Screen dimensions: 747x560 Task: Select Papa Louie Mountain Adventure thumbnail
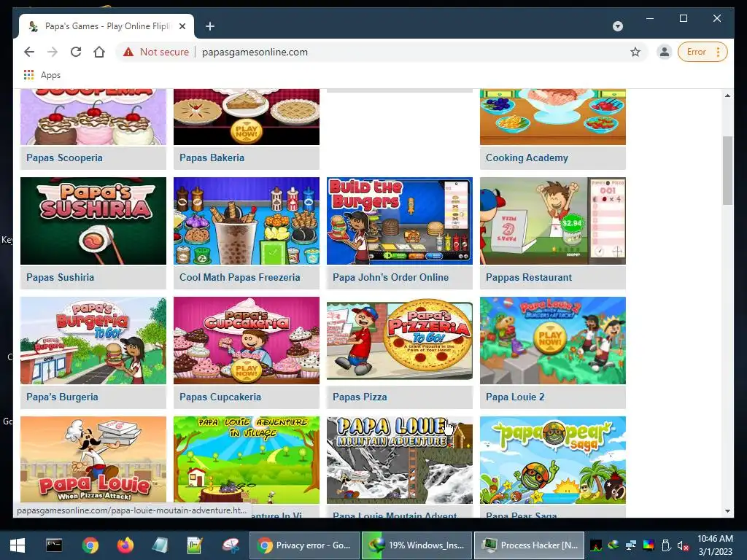point(400,460)
